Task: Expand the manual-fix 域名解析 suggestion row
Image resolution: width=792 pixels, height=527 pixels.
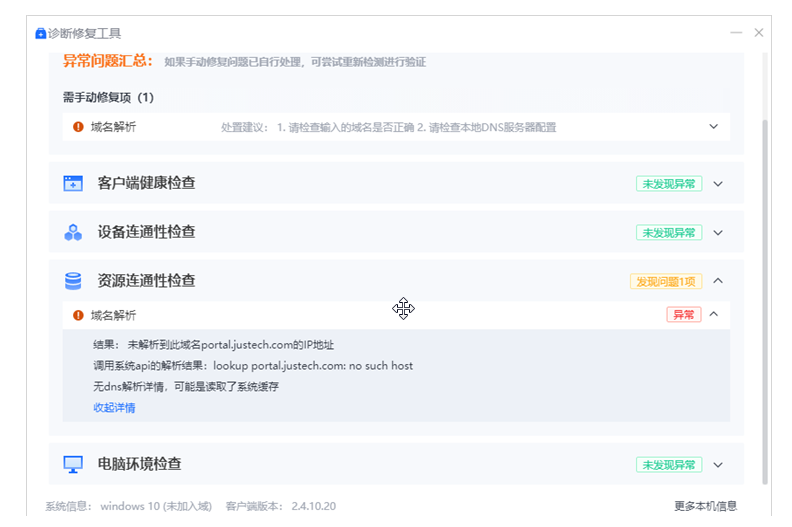Action: 714,127
